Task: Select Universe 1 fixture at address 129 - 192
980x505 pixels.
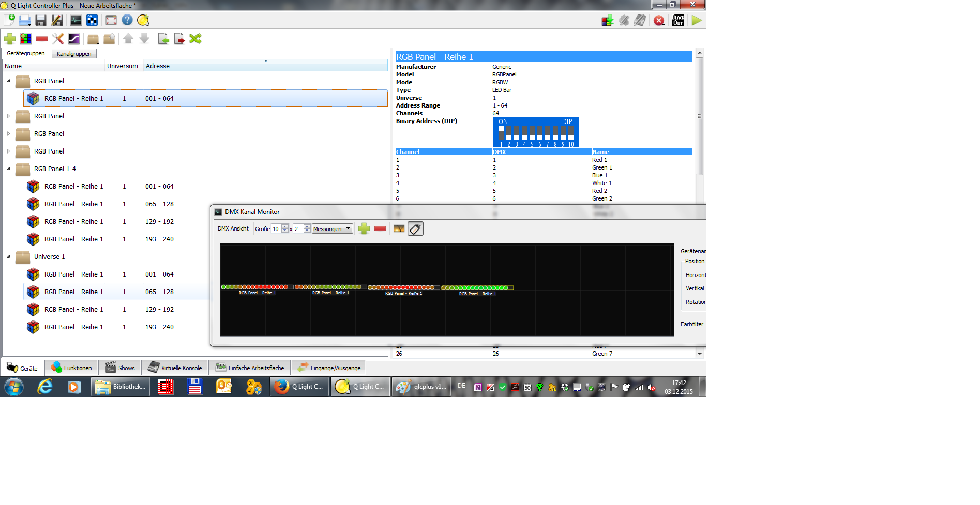Action: [x=117, y=310]
